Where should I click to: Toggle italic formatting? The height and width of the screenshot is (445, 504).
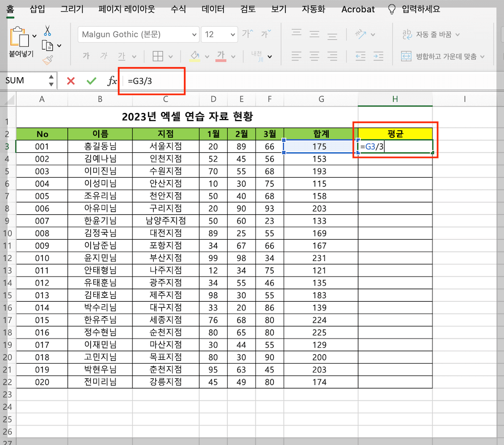pos(104,57)
